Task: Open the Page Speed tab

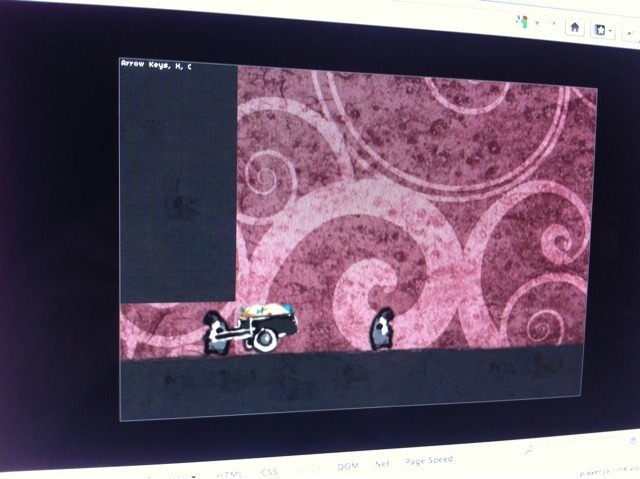Action: pos(429,461)
